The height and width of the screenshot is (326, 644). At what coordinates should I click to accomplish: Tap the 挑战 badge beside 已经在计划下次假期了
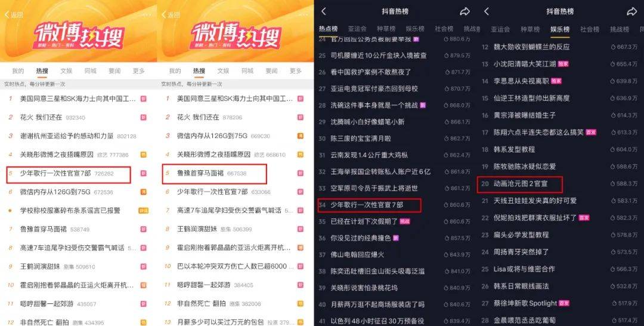point(405,221)
